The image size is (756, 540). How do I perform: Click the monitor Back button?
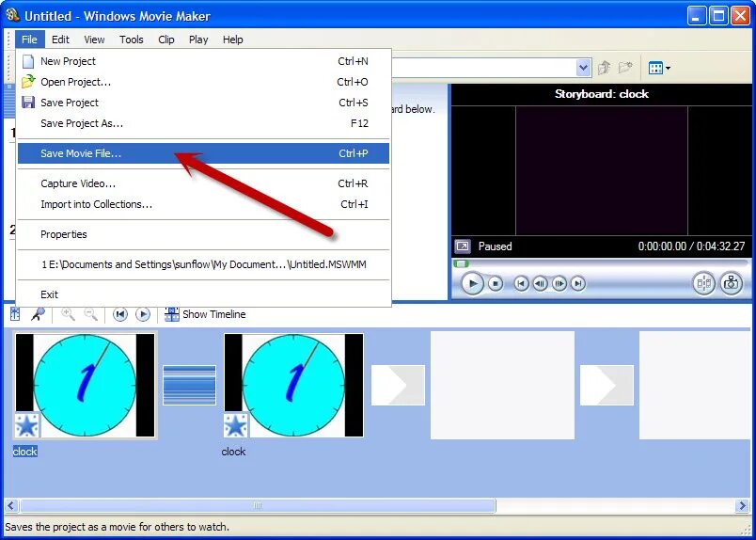pos(521,283)
